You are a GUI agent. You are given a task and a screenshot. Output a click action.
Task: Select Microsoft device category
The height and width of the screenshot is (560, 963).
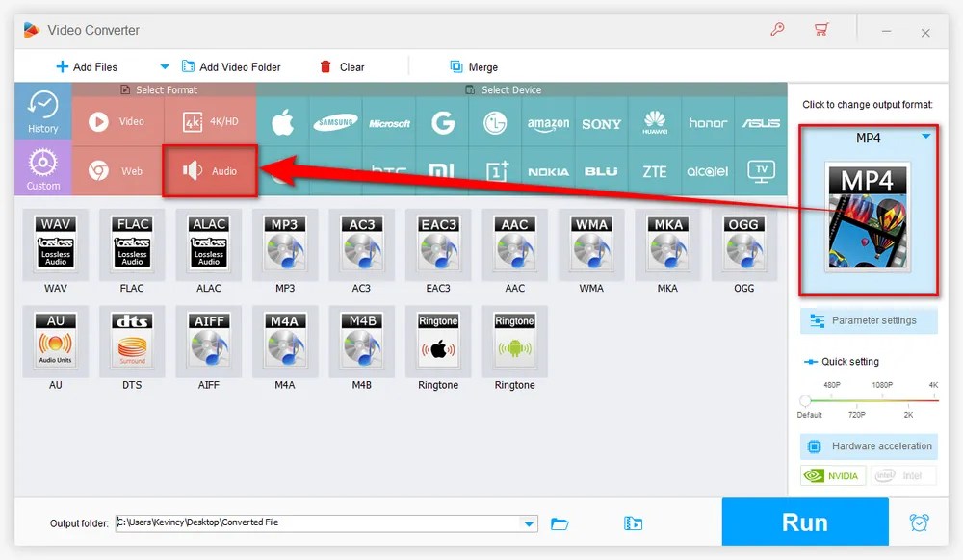click(x=389, y=123)
